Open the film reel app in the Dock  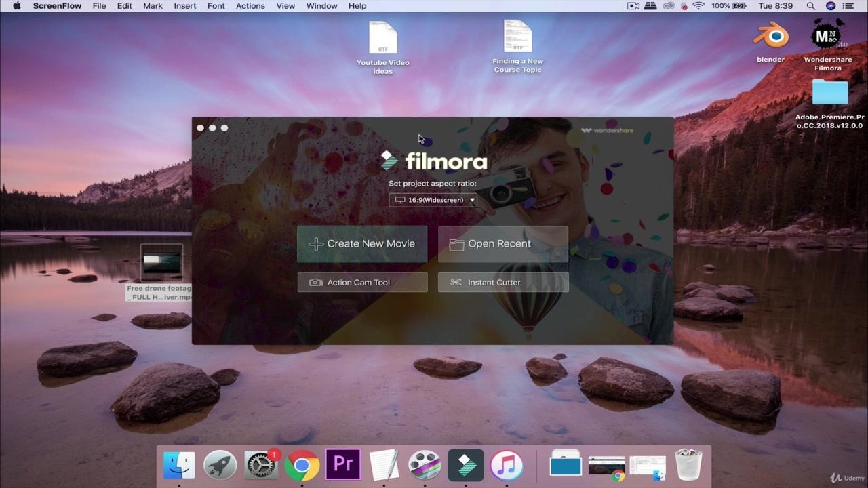425,466
